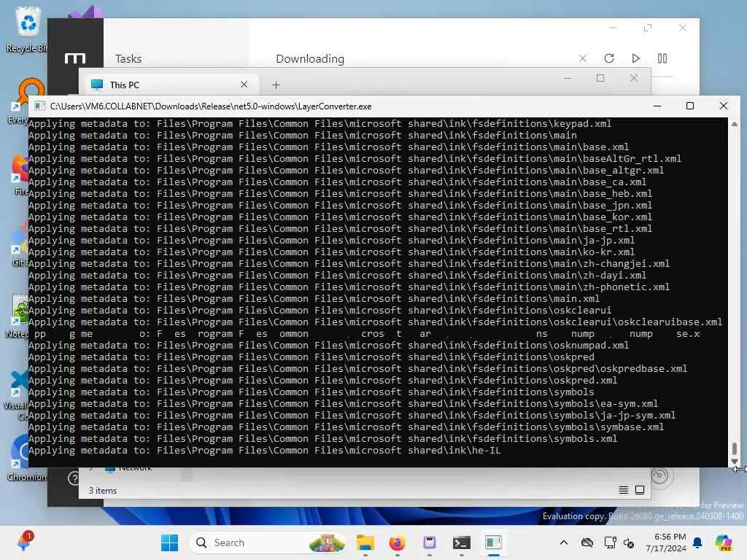Open the Chromium desktop shortcut
Viewport: 747px width, 560px height.
[x=27, y=456]
